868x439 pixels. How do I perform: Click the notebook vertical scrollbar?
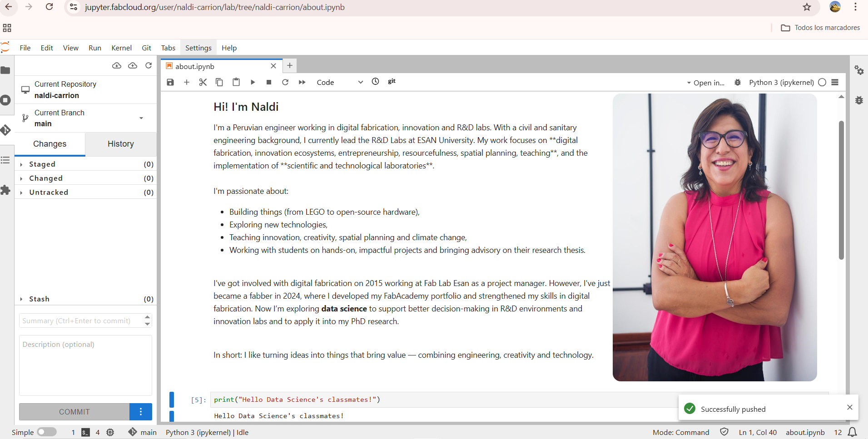point(841,191)
